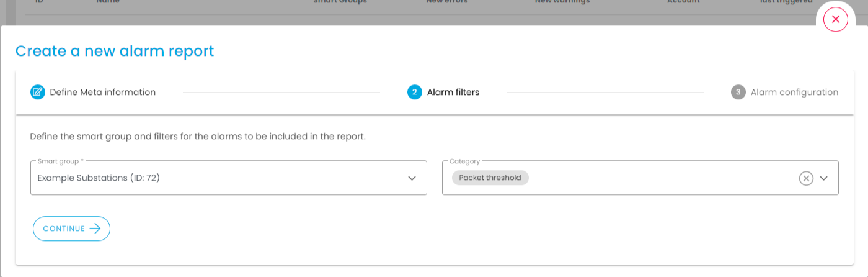This screenshot has height=277, width=868.
Task: Click the Packet threshold chip
Action: click(490, 178)
